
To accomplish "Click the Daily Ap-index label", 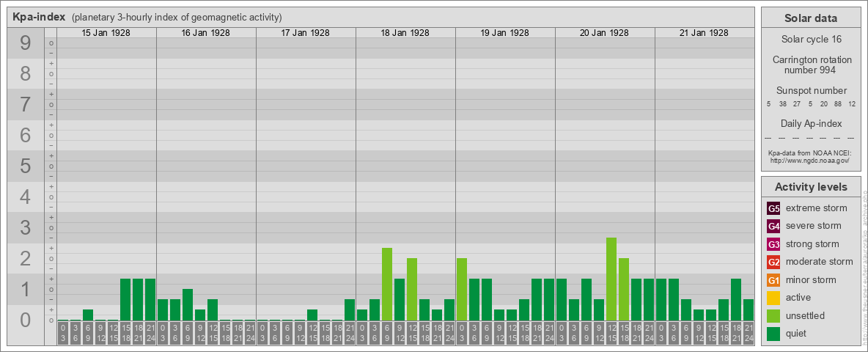I will click(x=811, y=123).
